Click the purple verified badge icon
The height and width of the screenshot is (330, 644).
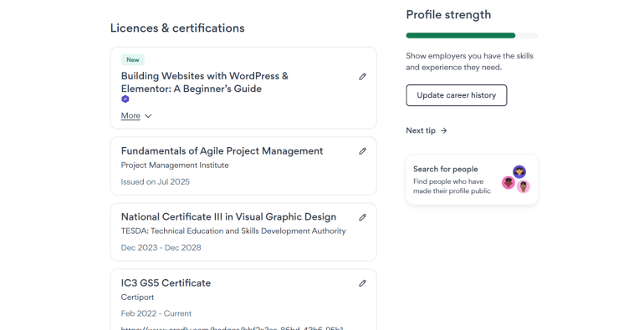[125, 99]
